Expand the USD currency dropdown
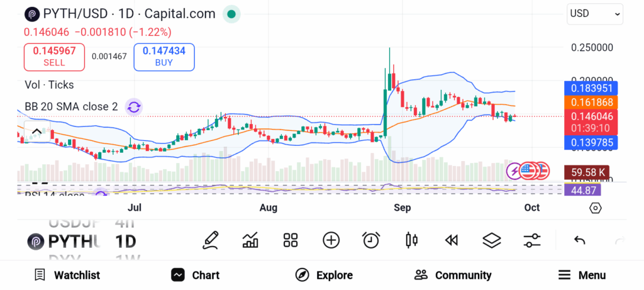The height and width of the screenshot is (290, 644). pos(595,13)
